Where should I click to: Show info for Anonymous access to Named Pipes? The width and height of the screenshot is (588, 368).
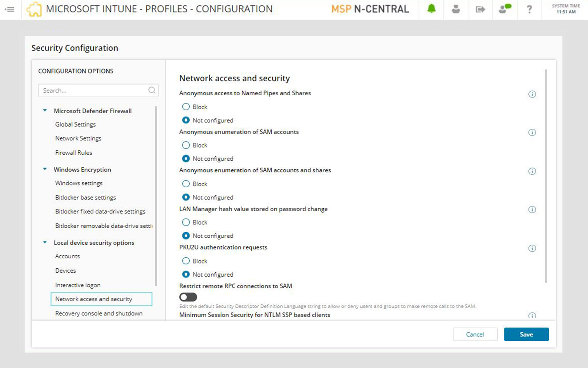click(532, 94)
